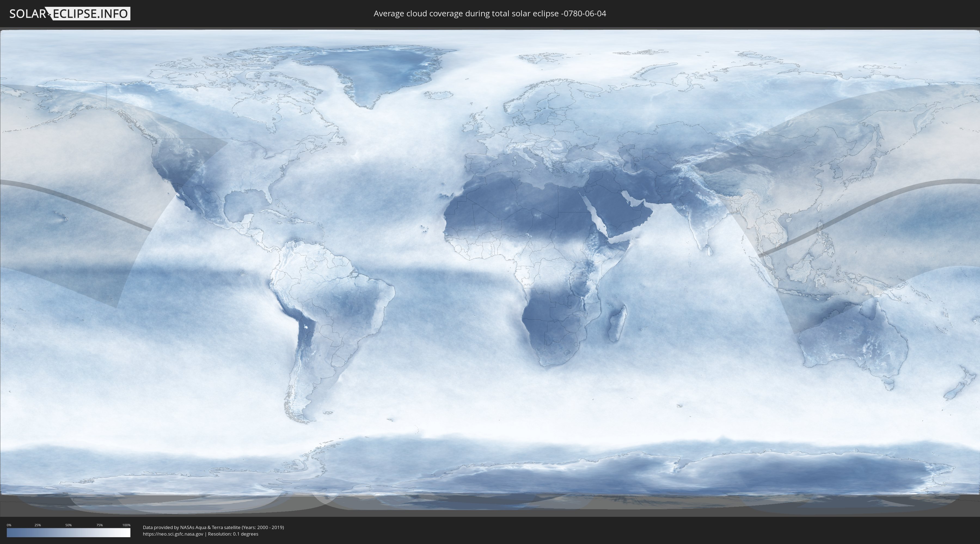Viewport: 980px width, 544px height.
Task: Click the 0% legend label
Action: [9, 525]
